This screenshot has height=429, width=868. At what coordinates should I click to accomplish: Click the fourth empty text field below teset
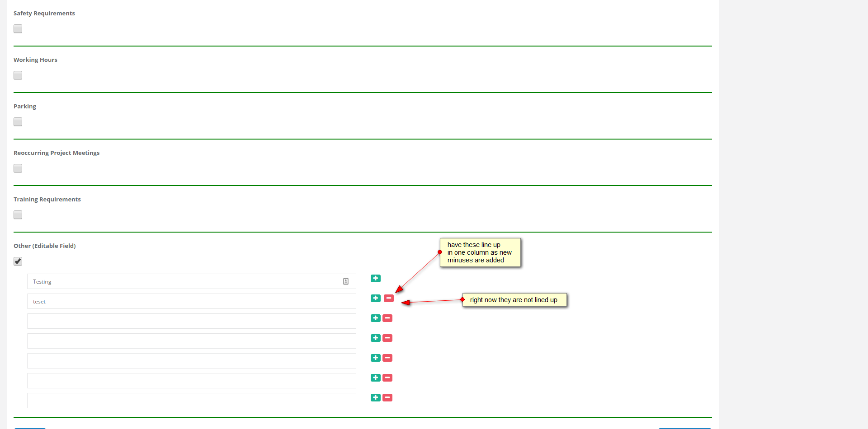[x=192, y=381]
